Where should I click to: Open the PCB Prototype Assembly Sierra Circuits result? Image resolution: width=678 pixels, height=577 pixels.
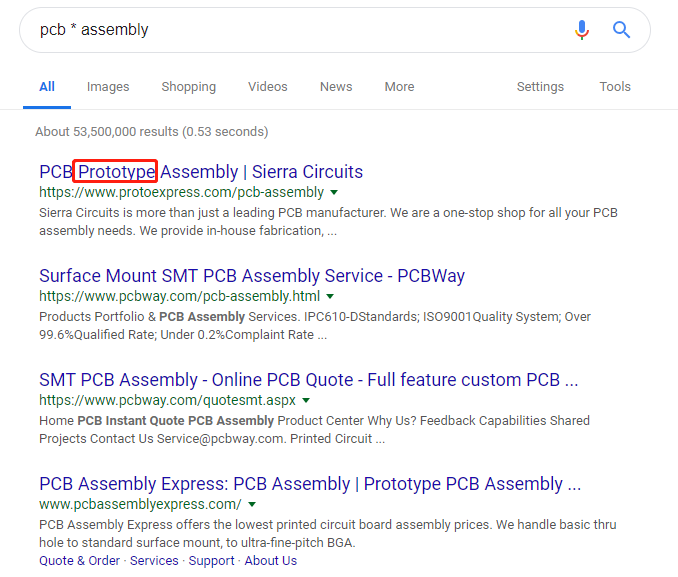click(201, 171)
